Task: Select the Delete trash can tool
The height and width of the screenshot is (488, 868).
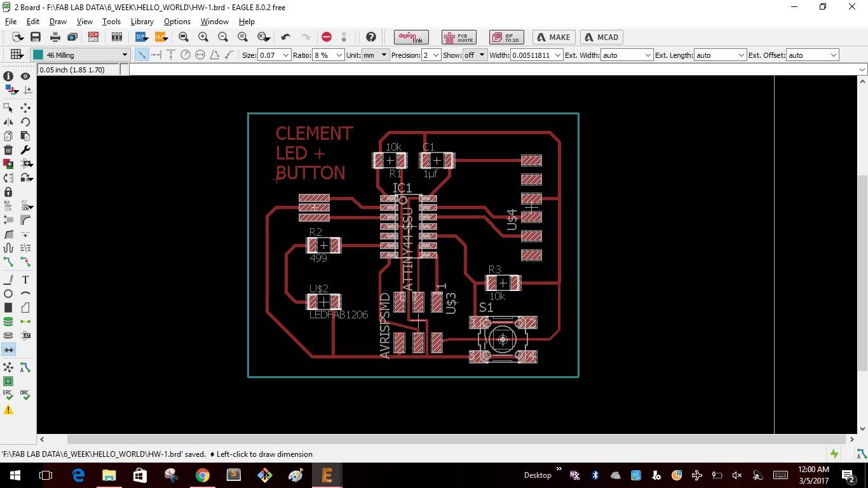Action: click(x=8, y=150)
